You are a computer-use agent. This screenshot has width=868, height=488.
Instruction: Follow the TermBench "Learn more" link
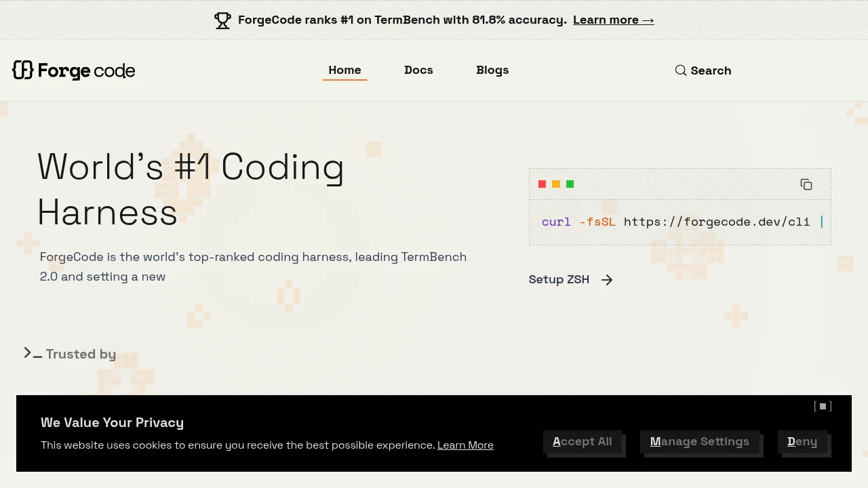[614, 20]
